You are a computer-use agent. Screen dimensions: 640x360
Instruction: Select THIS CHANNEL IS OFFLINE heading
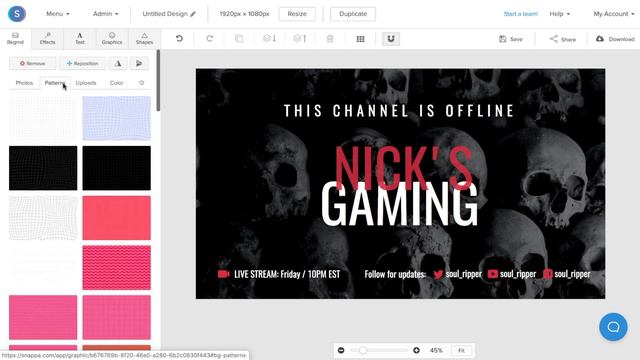[399, 111]
